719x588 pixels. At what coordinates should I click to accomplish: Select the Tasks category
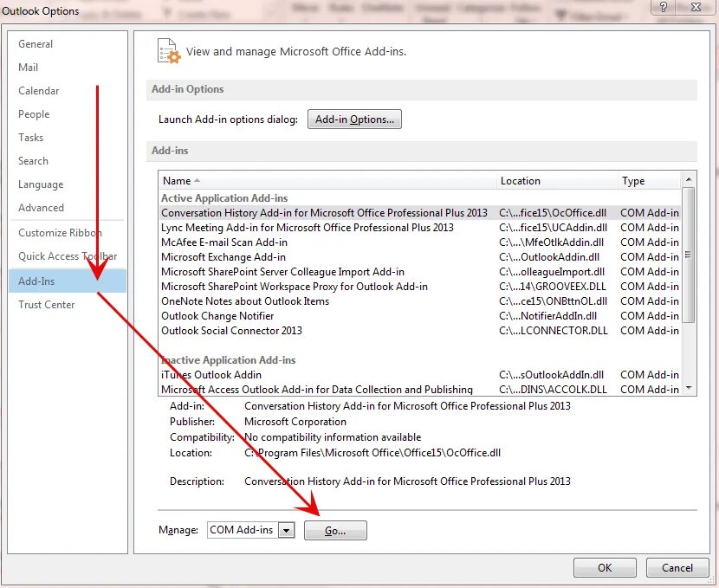(30, 138)
